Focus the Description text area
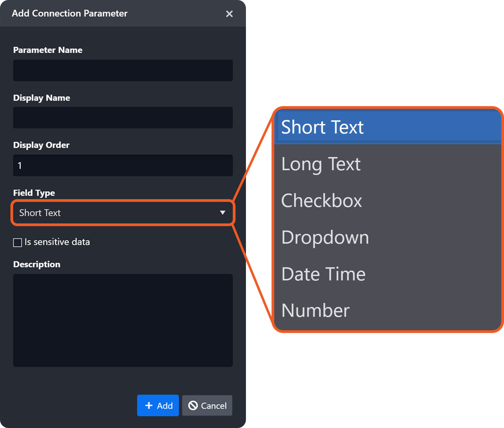 click(x=123, y=320)
